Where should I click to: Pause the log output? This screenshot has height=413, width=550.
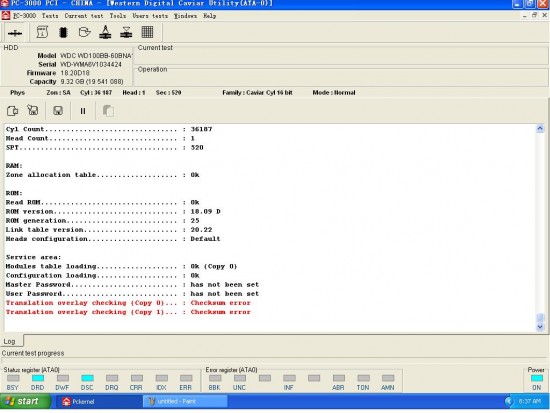coord(83,111)
